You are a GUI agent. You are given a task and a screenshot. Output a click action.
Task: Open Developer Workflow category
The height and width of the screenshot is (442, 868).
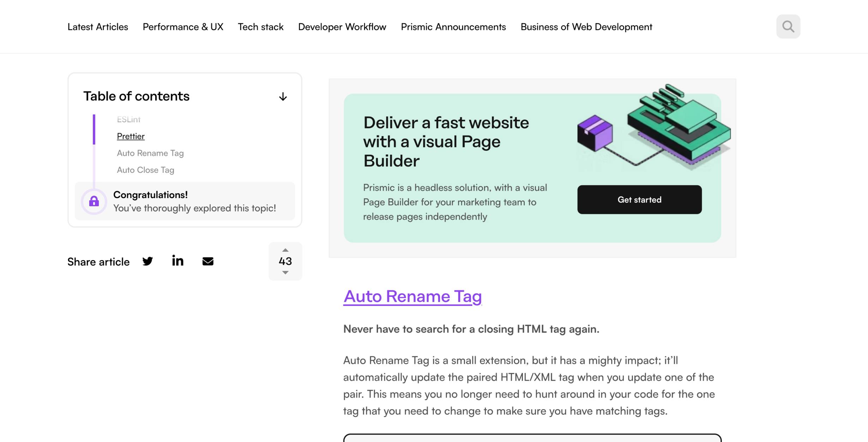point(342,27)
